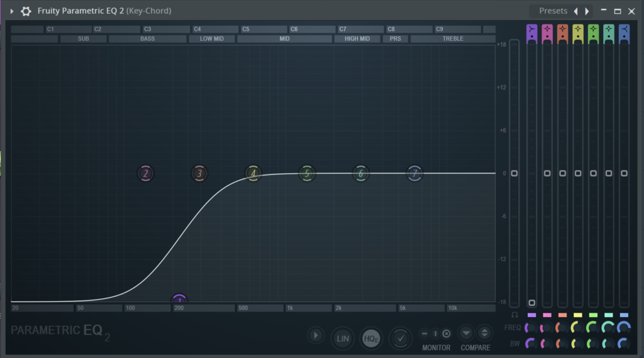644x358 pixels.
Task: Toggle the headphones solo icon
Action: (514, 315)
